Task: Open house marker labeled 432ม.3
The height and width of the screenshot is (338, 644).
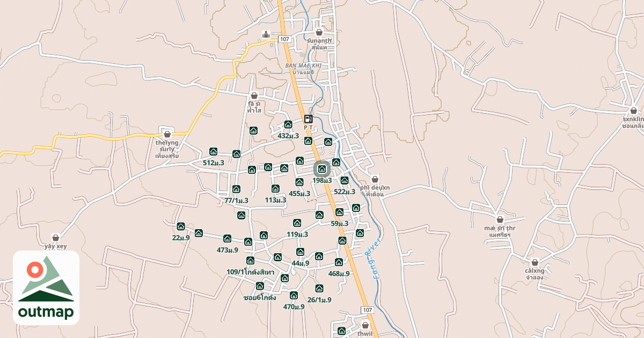Action: click(288, 125)
